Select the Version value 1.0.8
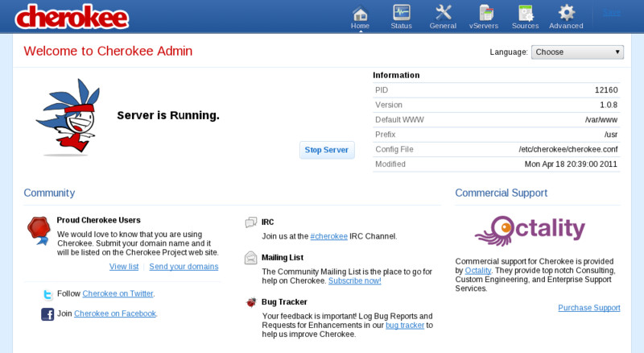This screenshot has height=353, width=644. (x=609, y=105)
